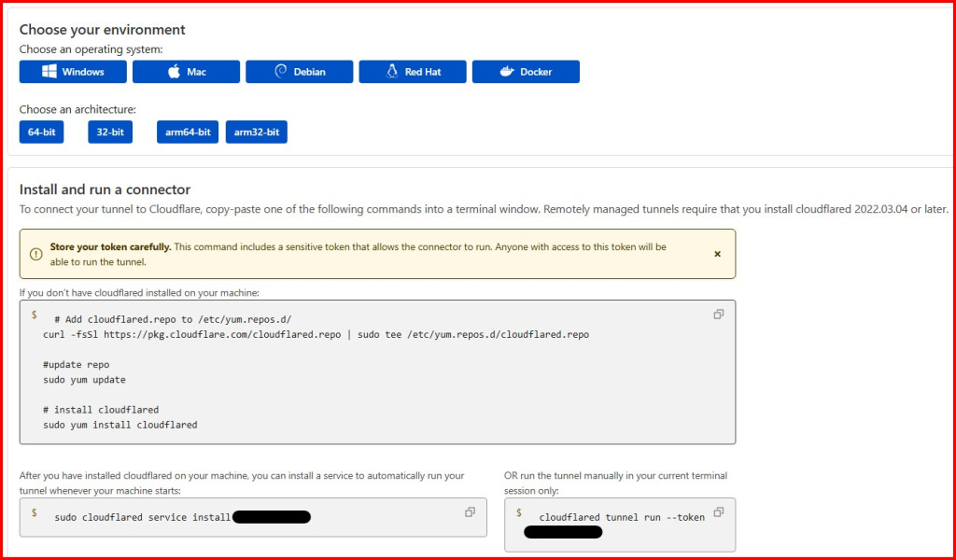The height and width of the screenshot is (560, 956).
Task: Click the Windows logo icon
Action: 50,72
